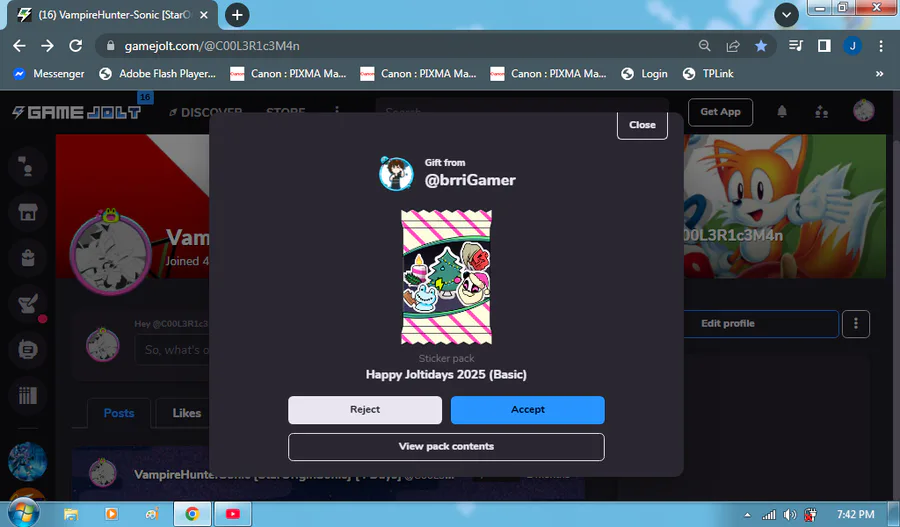This screenshot has height=527, width=900.
Task: Click brriGamer's avatar in gift dialog
Action: pyautogui.click(x=396, y=173)
